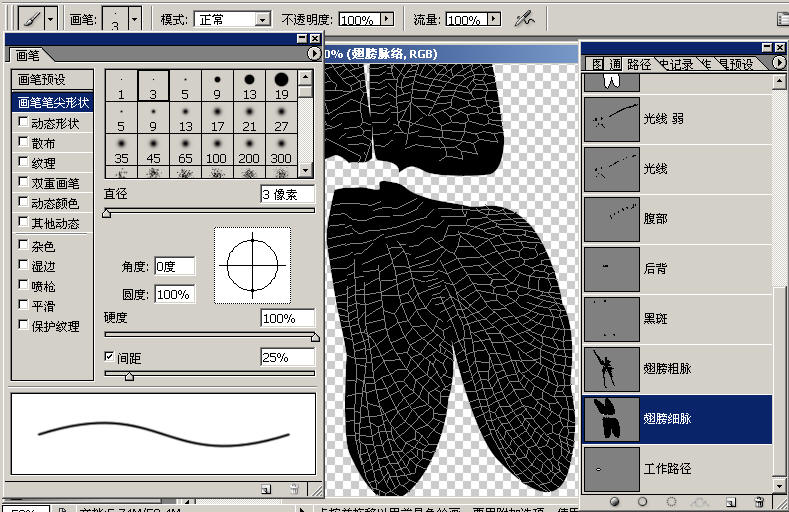789x512 pixels.
Task: Open the 不透明度 opacity slider arrow
Action: tap(398, 19)
